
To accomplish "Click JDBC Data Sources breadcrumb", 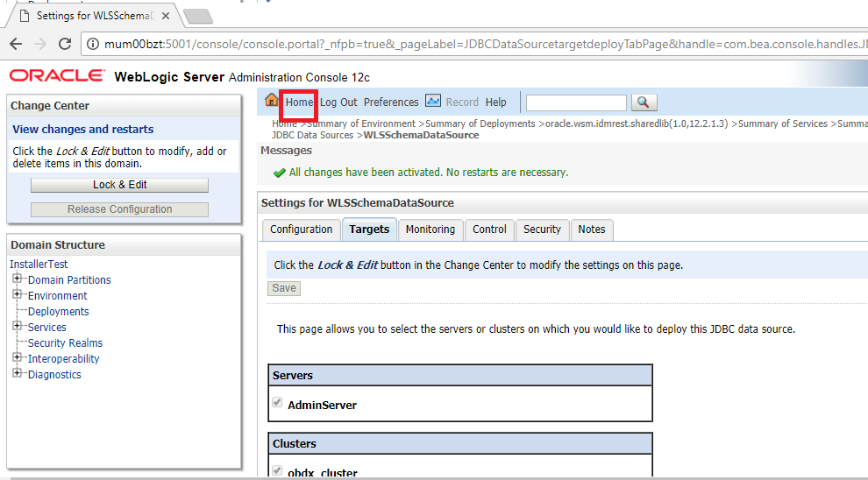I will (x=312, y=135).
